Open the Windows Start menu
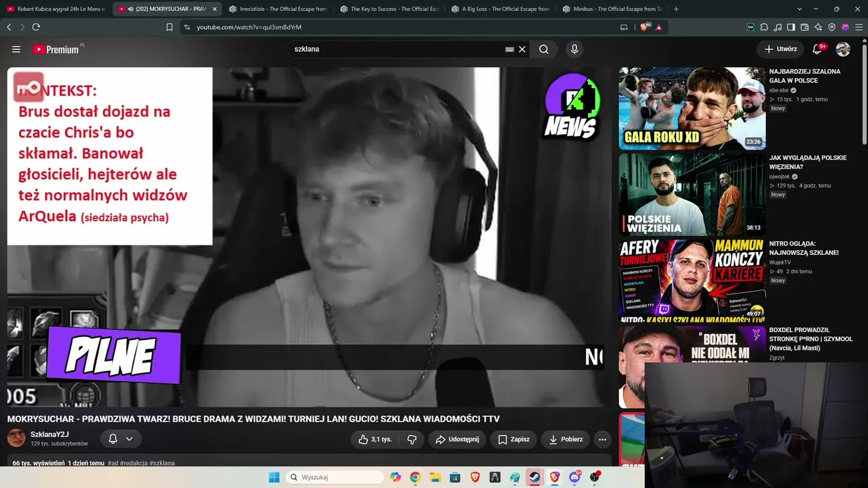868x488 pixels. click(x=274, y=477)
